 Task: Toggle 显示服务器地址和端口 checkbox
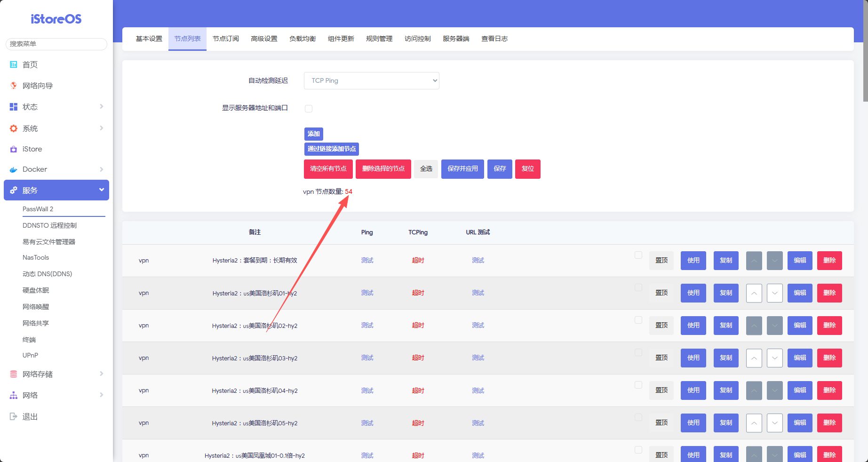(x=309, y=109)
